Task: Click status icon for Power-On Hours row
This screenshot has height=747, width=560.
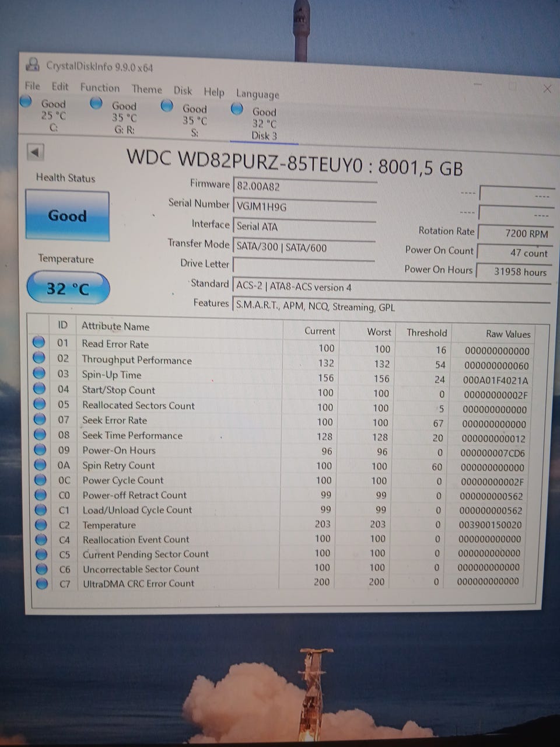Action: 40,449
